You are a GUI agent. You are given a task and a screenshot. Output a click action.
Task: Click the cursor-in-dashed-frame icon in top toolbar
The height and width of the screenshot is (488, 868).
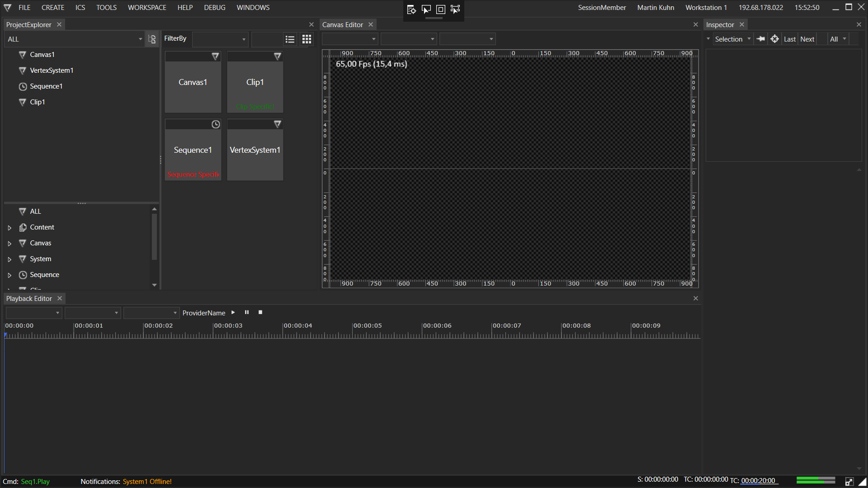(x=455, y=9)
